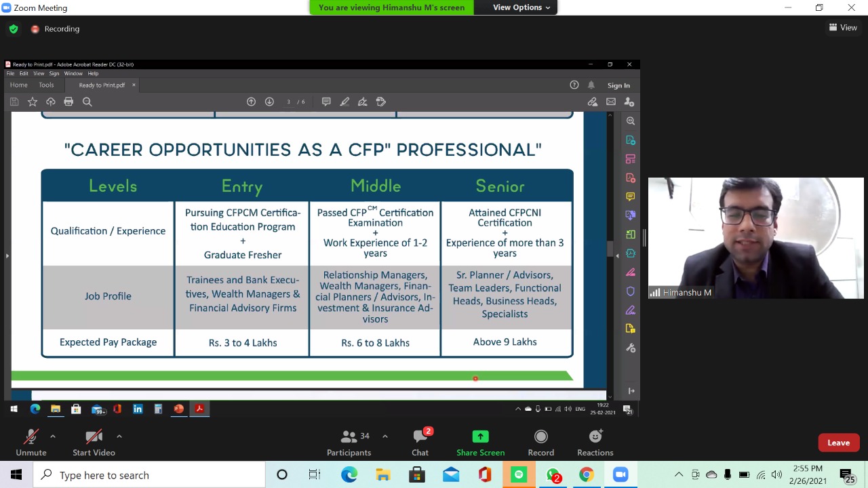Viewport: 868px width, 488px height.
Task: Open the Comment tool from the toolbar
Action: click(x=326, y=102)
